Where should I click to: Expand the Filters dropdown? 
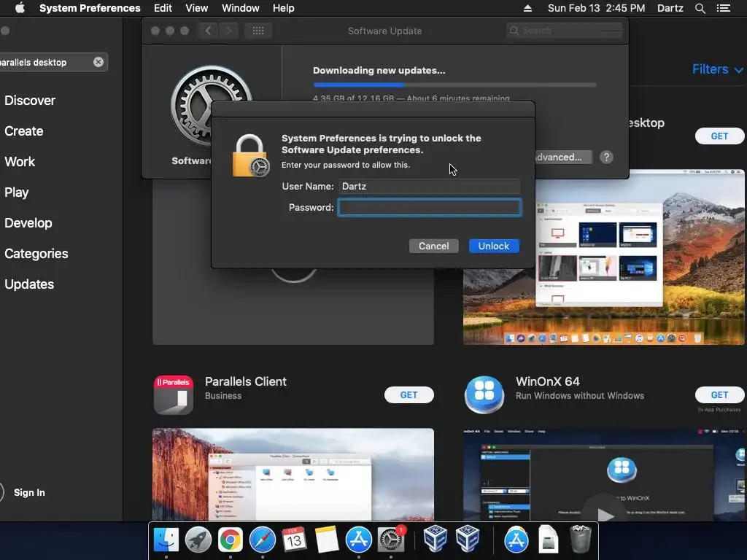[718, 69]
